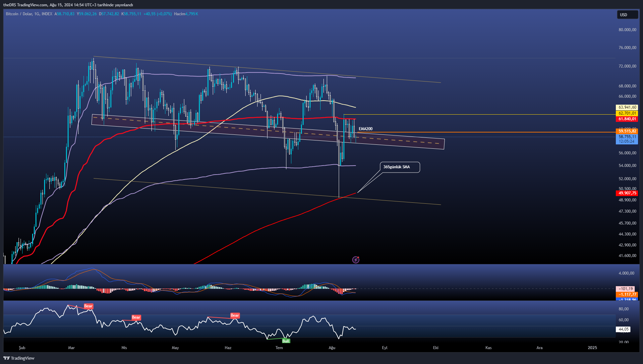Click the purple lightning pattern icon on chart
The height and width of the screenshot is (364, 643).
(x=356, y=260)
